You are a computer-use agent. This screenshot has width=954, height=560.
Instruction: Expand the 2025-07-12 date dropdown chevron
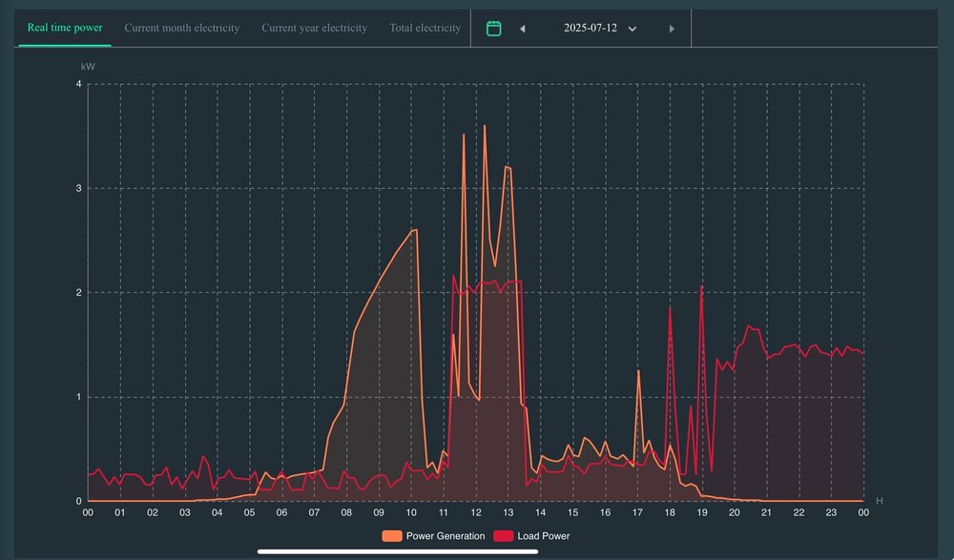click(633, 29)
